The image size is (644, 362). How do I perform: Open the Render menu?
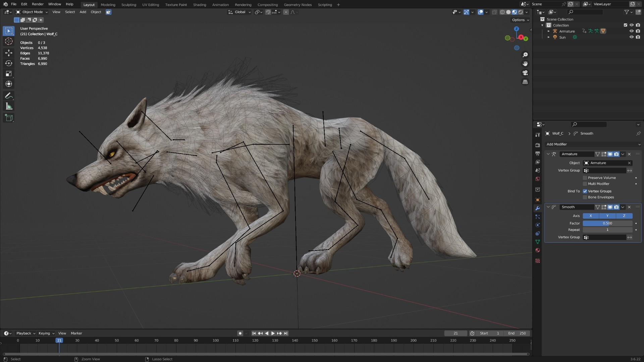click(x=38, y=4)
